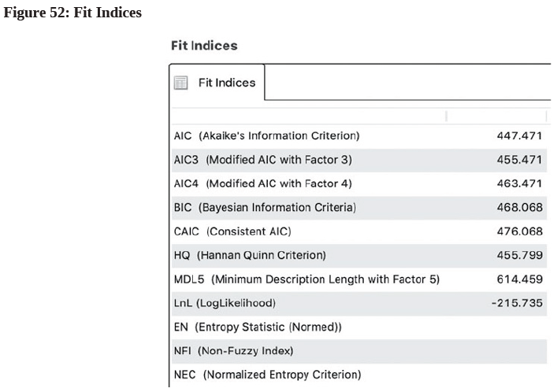Image resolution: width=557 pixels, height=392 pixels.
Task: Select the AIC3 Modified AIC Factor 3 row
Action: click(359, 160)
